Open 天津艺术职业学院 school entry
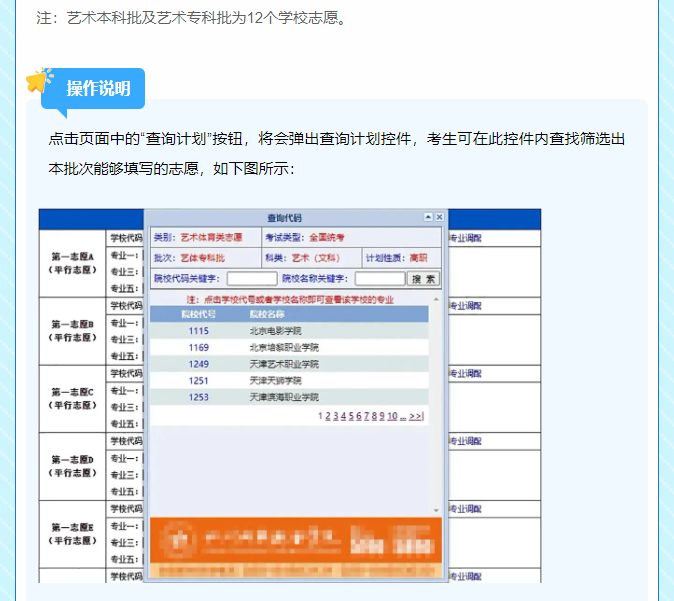This screenshot has height=601, width=674. (284, 364)
